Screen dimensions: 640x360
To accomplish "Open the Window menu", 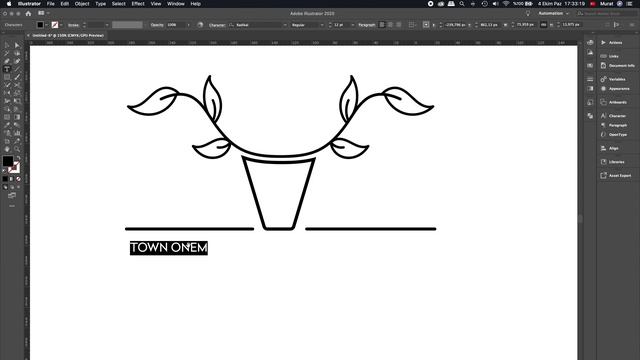I will (176, 4).
